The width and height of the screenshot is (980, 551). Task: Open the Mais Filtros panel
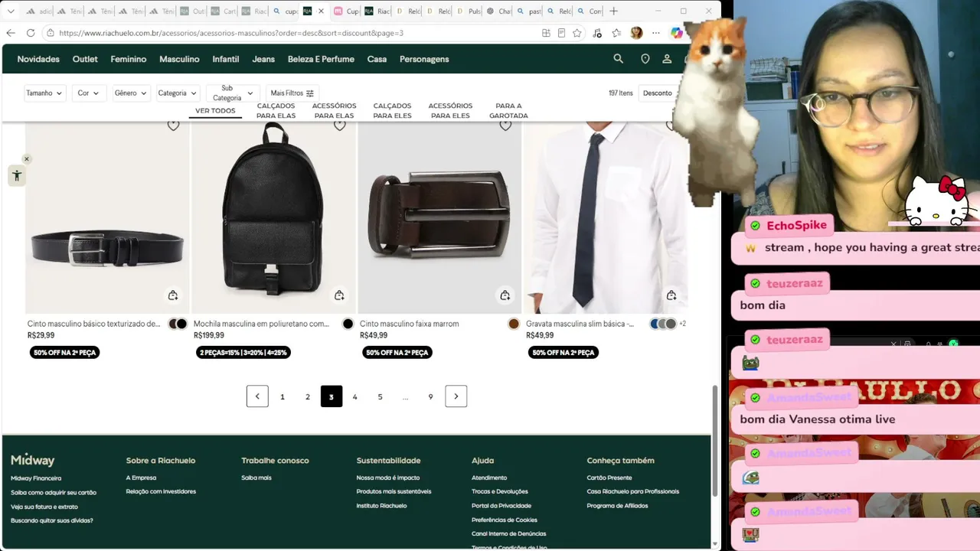tap(292, 93)
